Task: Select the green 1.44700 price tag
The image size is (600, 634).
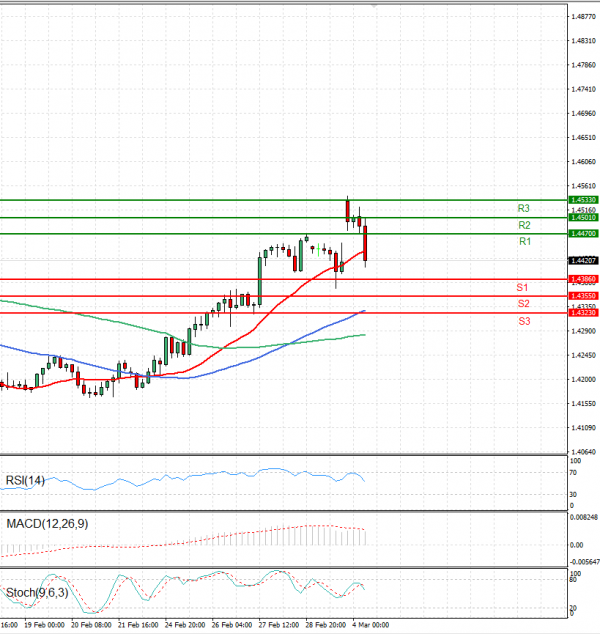Action: (583, 233)
